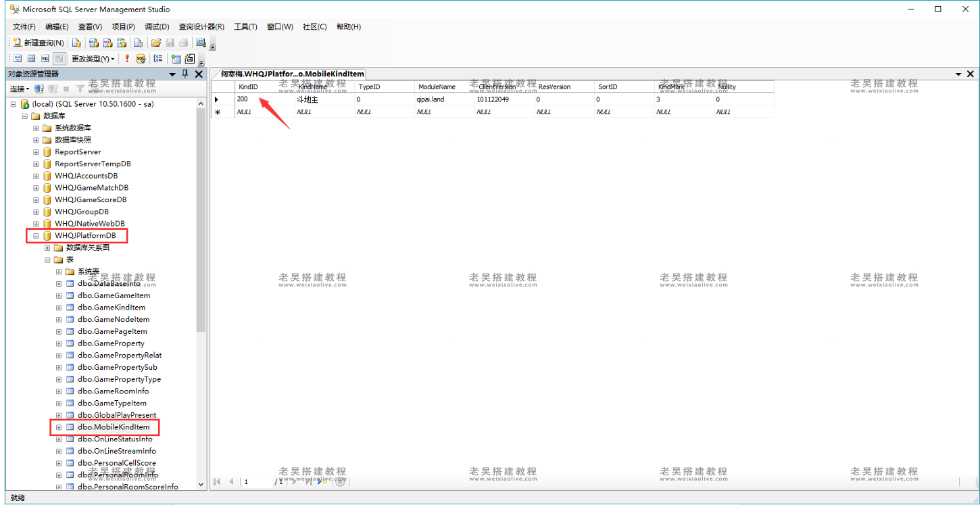The image size is (980, 507).
Task: Click the Add Table toolbar icon
Action: 176,59
